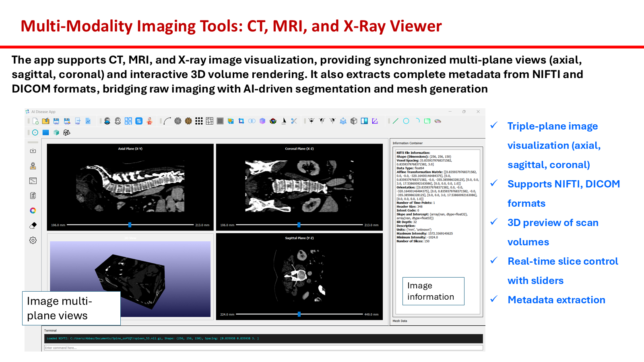Image resolution: width=644 pixels, height=362 pixels.
Task: Click the gray MRI scanner icon
Action: 118,121
